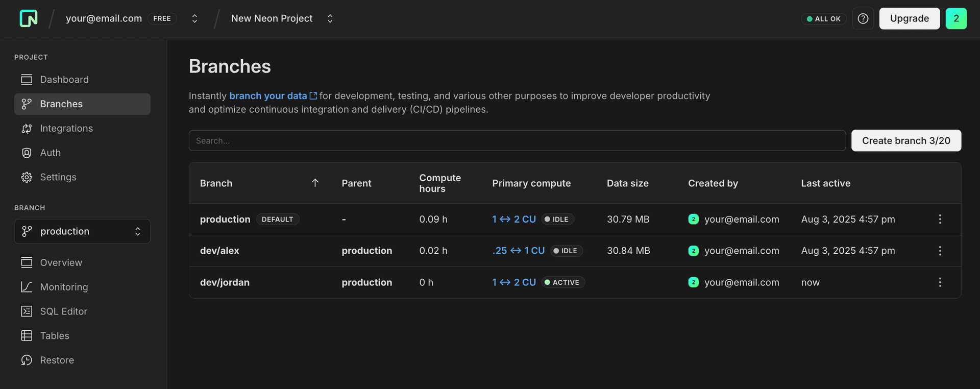The width and height of the screenshot is (980, 389).
Task: Open row actions menu for dev/alex
Action: point(940,251)
